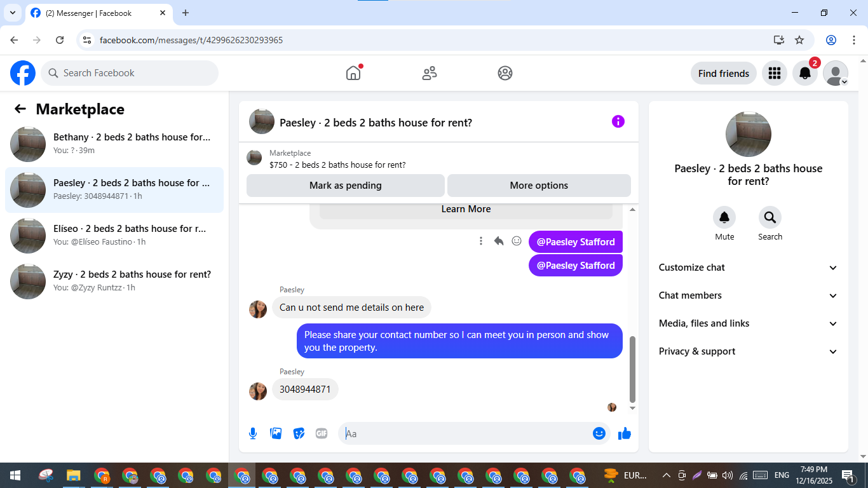Click the more actions dots beside the message
Screen dimensions: 868x488
481,241
